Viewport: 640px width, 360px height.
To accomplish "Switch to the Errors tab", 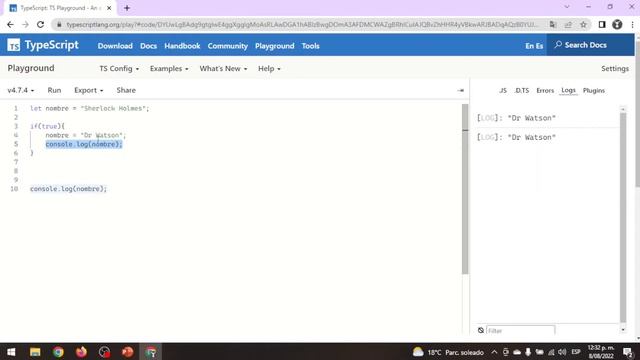I will point(545,90).
